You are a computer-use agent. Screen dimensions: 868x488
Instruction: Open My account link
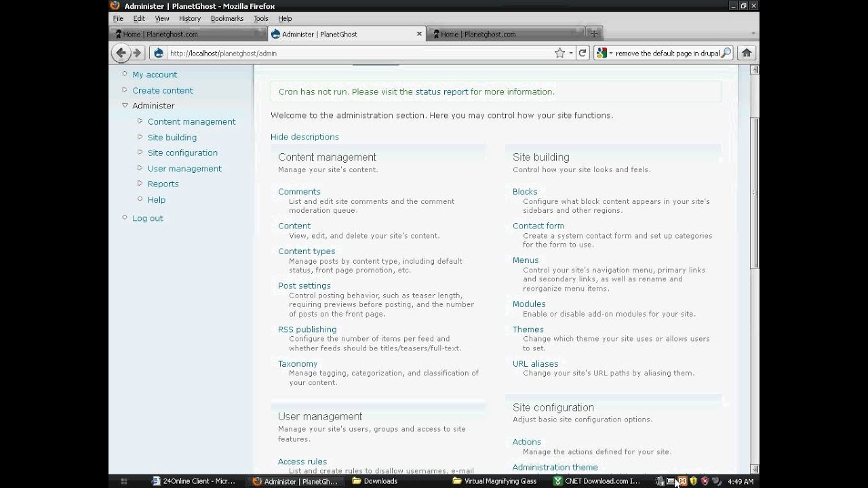pyautogui.click(x=155, y=75)
